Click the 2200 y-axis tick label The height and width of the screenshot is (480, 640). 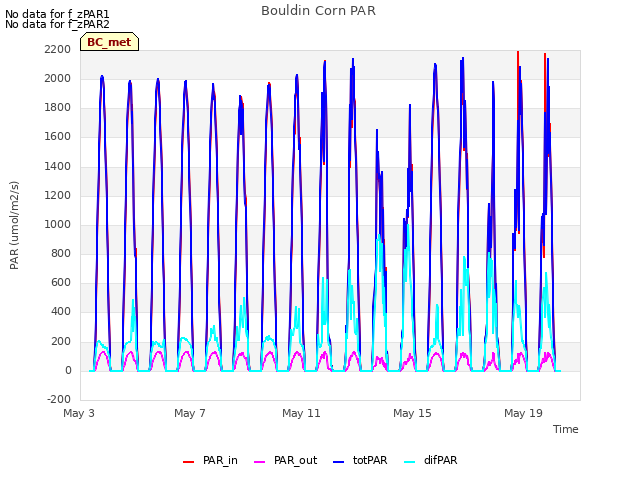[x=58, y=49]
